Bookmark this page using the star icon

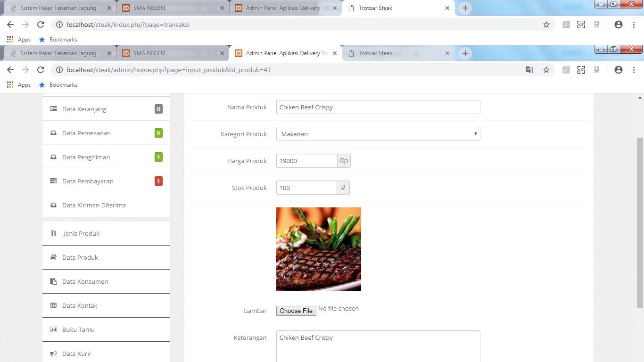546,70
